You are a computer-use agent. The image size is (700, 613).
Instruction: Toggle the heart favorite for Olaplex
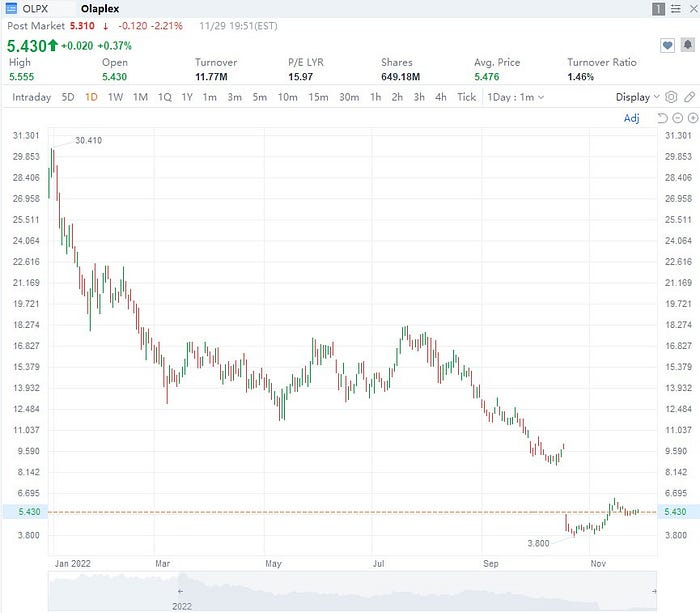667,45
